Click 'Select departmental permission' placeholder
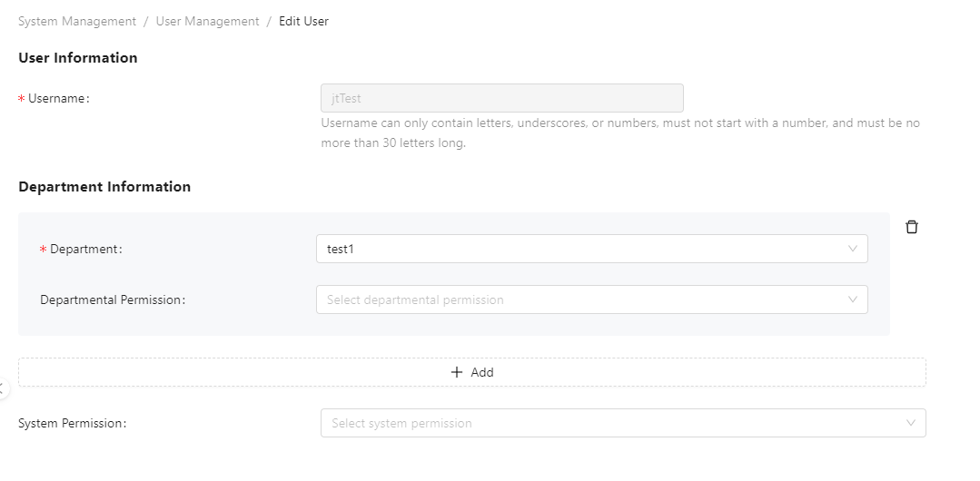The height and width of the screenshot is (481, 980). point(415,299)
